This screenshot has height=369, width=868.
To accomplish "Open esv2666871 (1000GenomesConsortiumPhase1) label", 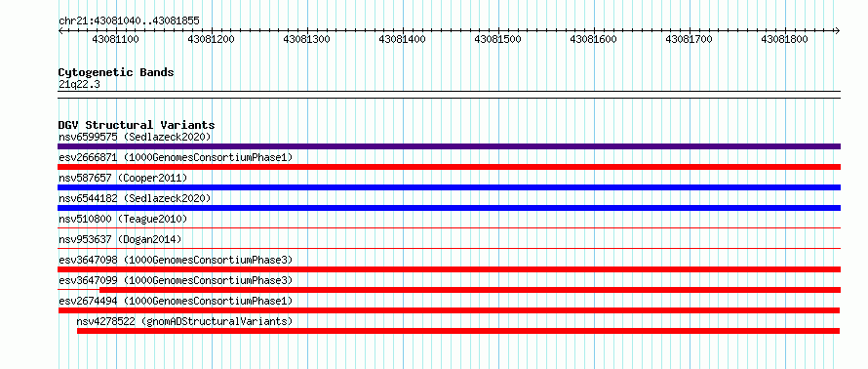I will pyautogui.click(x=176, y=157).
